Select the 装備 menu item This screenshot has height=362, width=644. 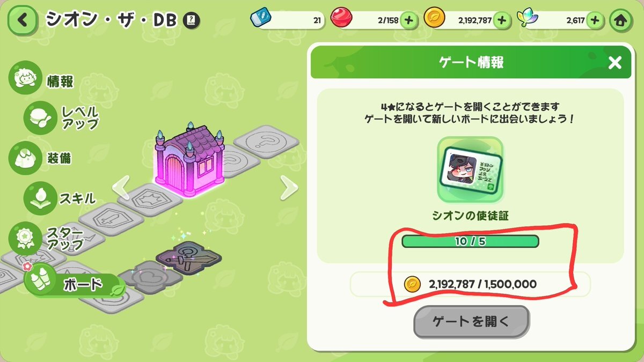pyautogui.click(x=42, y=158)
